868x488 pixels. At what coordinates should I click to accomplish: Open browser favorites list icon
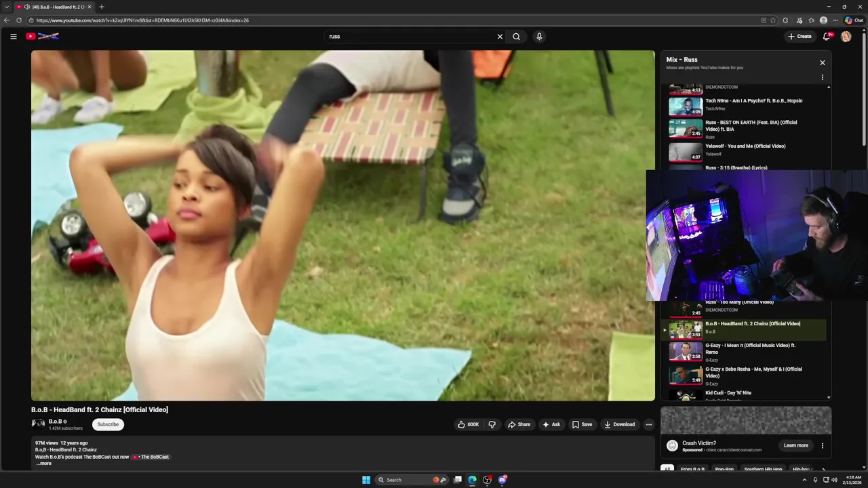pyautogui.click(x=811, y=20)
